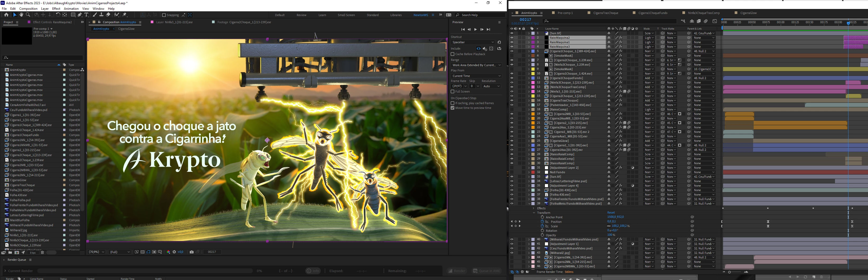Screen dimensions: 868x280
Task: Open the Animation menu
Action: pyautogui.click(x=71, y=8)
